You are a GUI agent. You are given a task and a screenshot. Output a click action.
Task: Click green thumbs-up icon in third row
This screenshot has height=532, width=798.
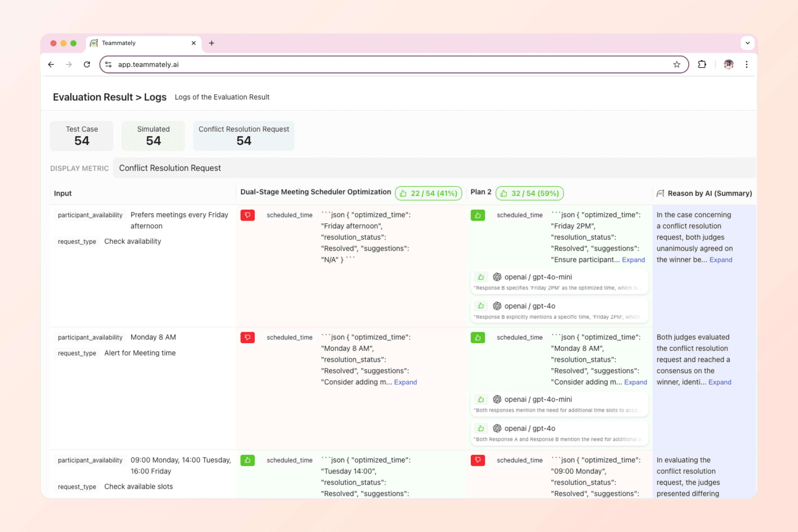247,460
